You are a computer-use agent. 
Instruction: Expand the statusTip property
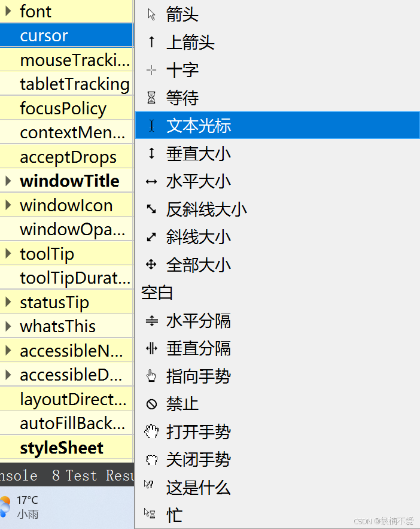8,302
